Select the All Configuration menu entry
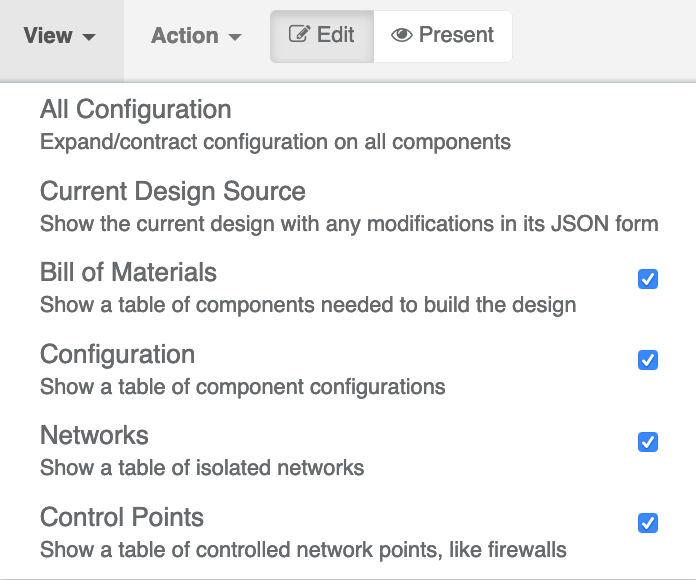696x580 pixels. point(135,109)
